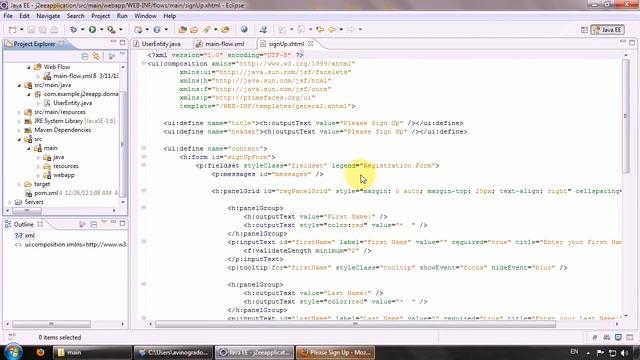Click the Print toolbar icon
640x360 pixels.
(54, 30)
